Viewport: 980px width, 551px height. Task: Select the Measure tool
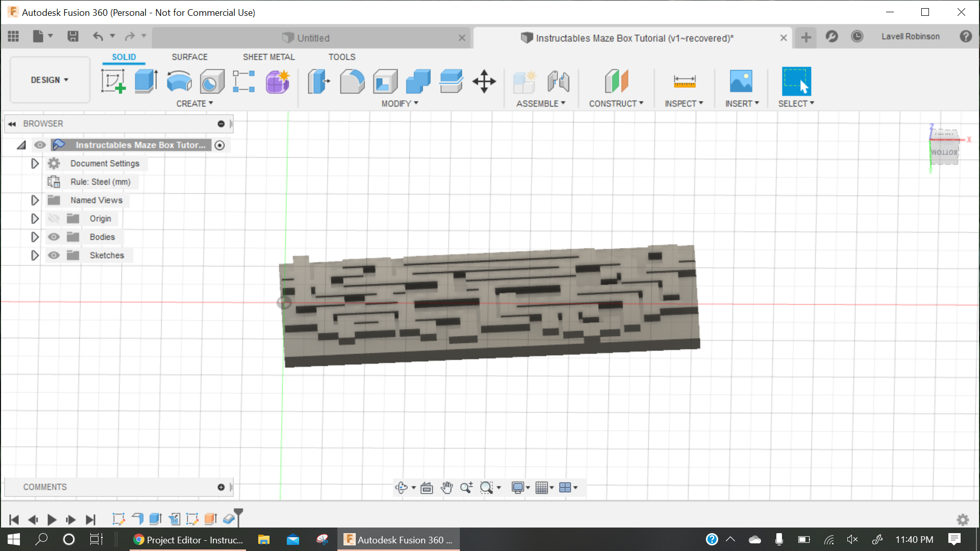coord(684,81)
